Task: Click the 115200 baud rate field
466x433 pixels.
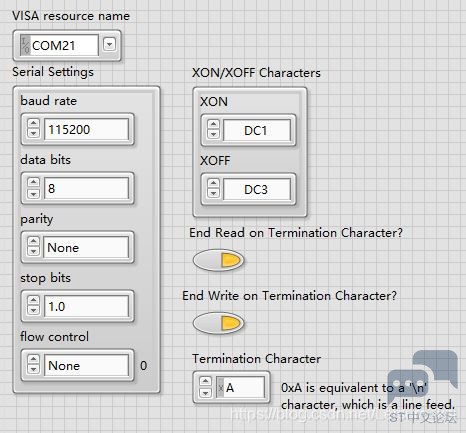Action: pos(86,129)
